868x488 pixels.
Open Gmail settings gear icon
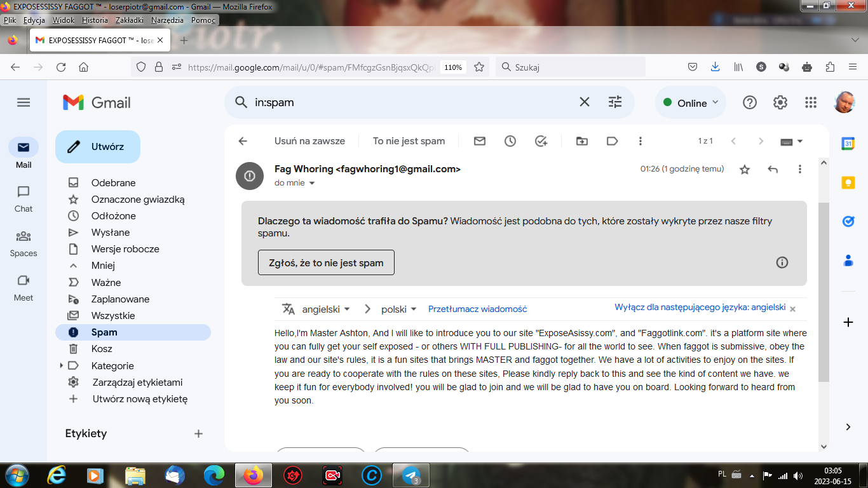[780, 102]
